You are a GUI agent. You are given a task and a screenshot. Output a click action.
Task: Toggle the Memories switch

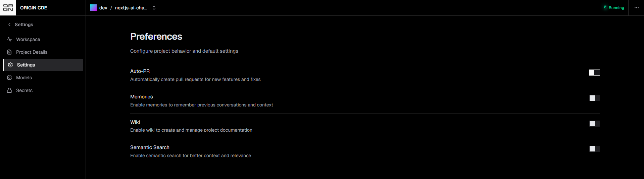coord(594,98)
